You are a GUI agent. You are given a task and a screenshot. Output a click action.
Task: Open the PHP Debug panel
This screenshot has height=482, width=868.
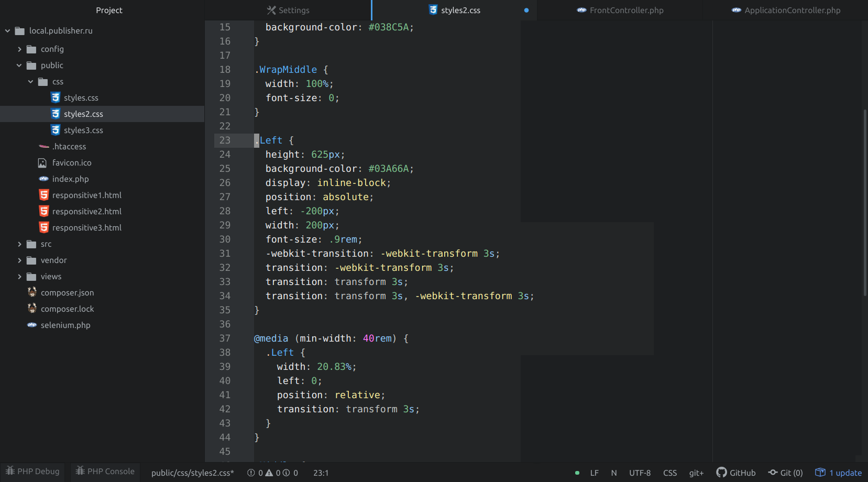tap(32, 472)
